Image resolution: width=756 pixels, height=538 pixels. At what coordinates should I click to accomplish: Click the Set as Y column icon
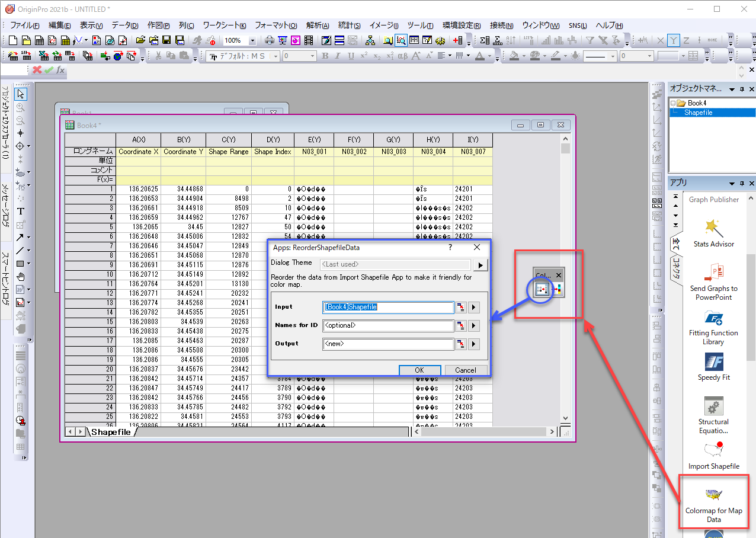(674, 40)
